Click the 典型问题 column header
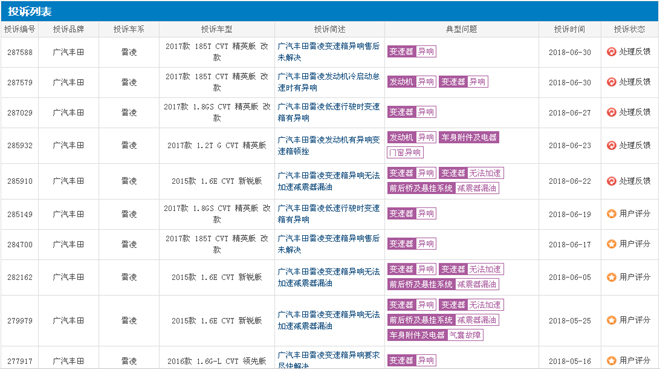 tap(461, 29)
